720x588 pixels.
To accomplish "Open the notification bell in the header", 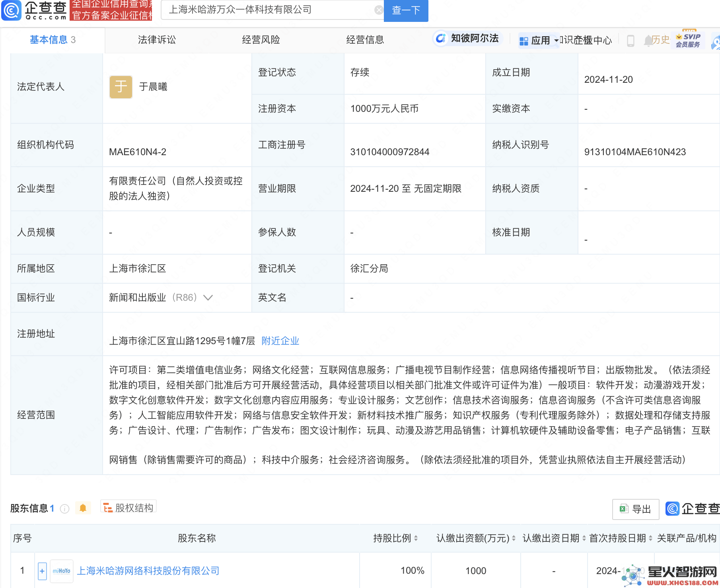I will point(648,41).
